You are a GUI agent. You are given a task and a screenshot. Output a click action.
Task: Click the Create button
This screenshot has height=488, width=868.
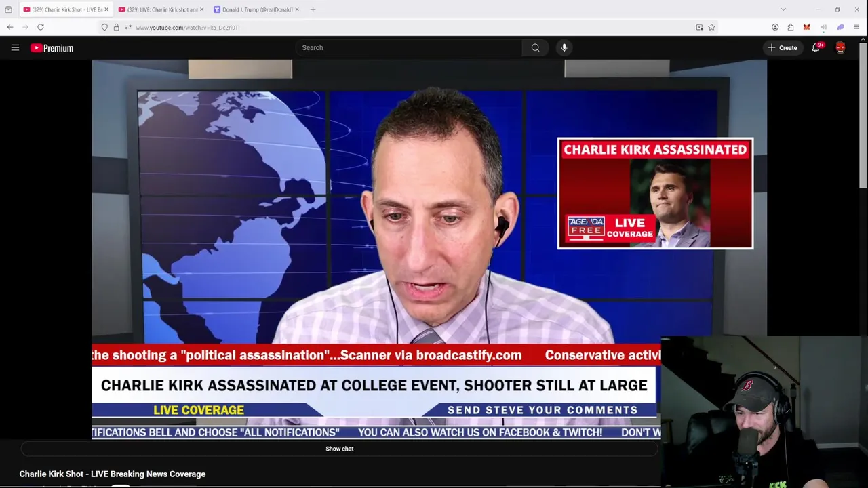pos(782,47)
